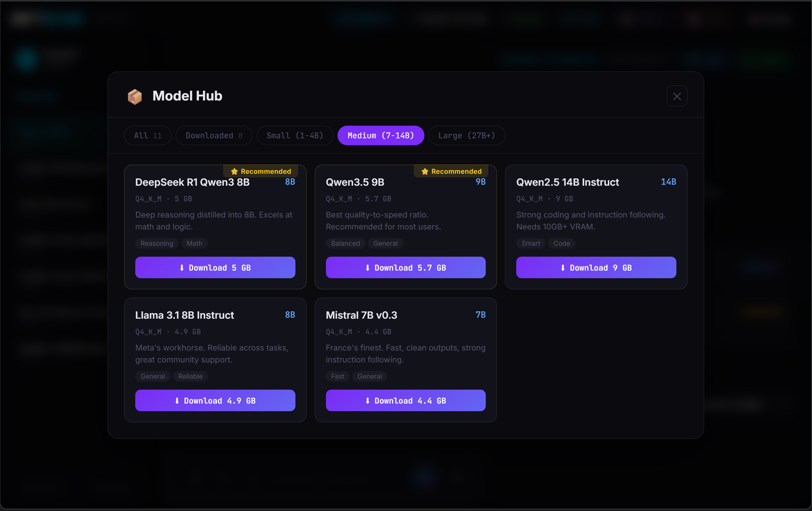Click the 14B size badge on Qwen2.5
This screenshot has width=812, height=511.
click(668, 182)
